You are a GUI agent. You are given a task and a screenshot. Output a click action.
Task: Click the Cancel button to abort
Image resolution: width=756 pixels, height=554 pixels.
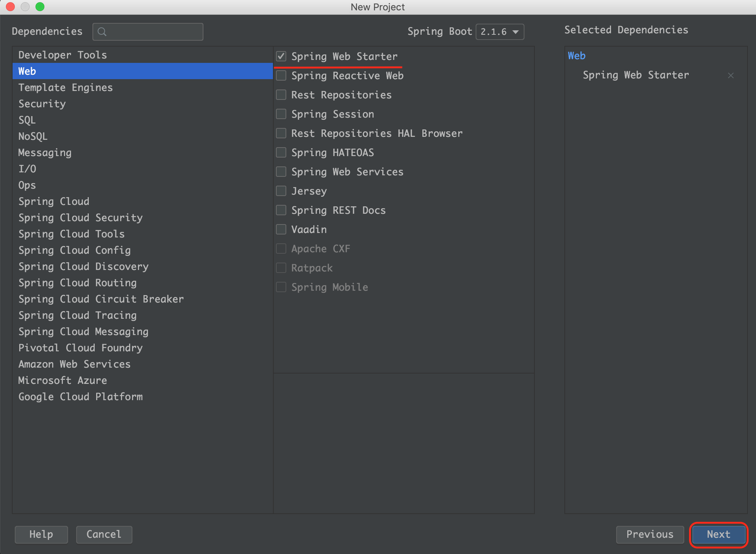click(x=104, y=534)
